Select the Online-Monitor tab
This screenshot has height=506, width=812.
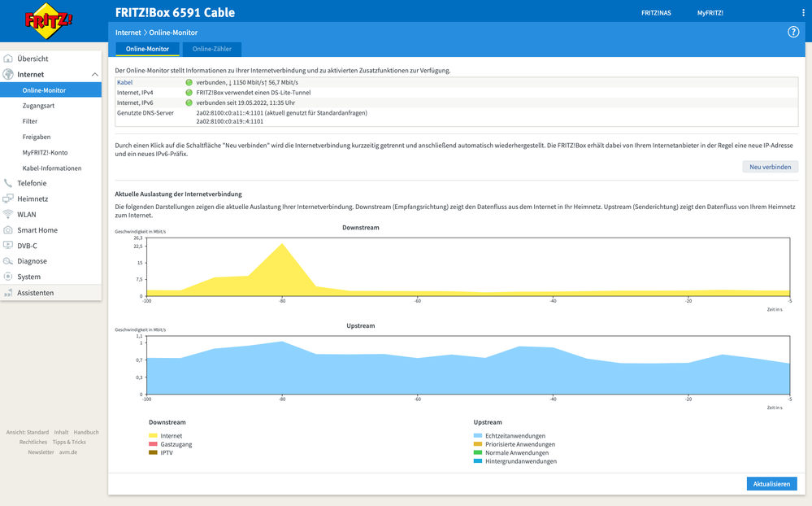[147, 50]
